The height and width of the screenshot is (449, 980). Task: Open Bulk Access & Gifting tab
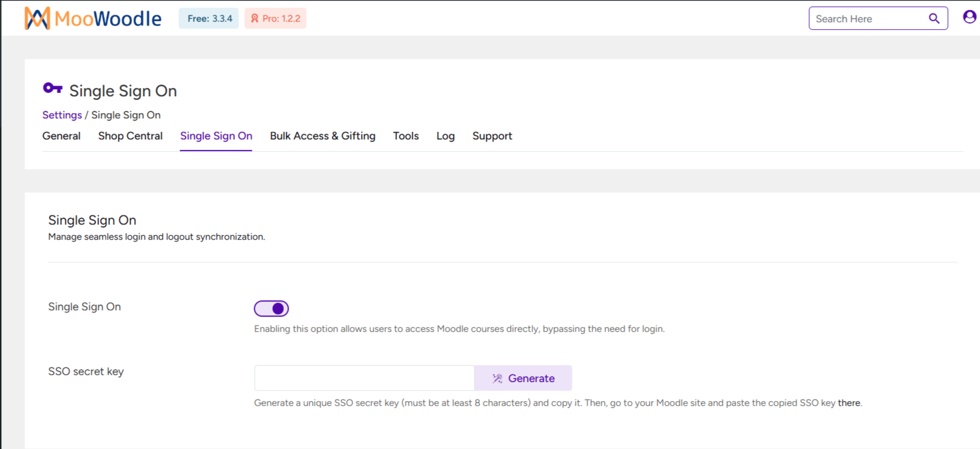(x=322, y=136)
